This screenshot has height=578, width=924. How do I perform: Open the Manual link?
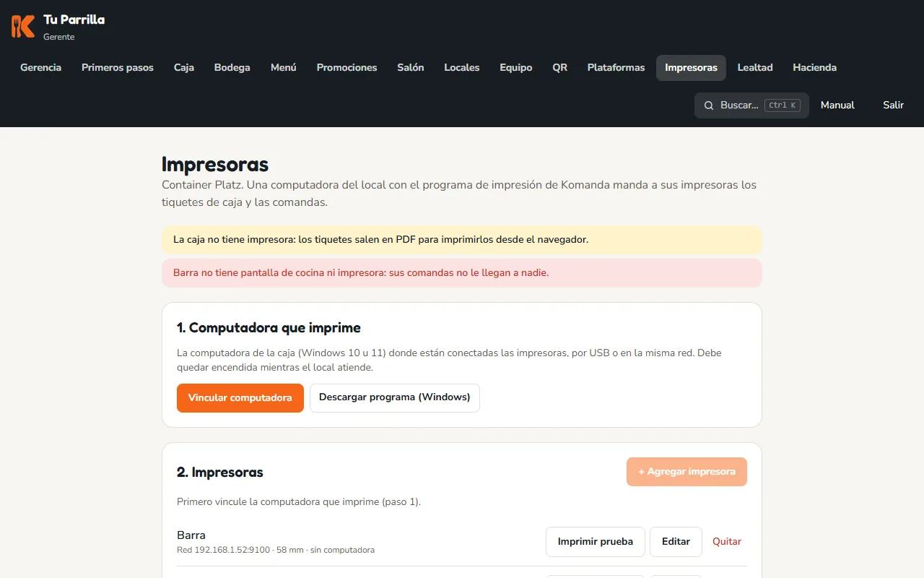click(837, 105)
